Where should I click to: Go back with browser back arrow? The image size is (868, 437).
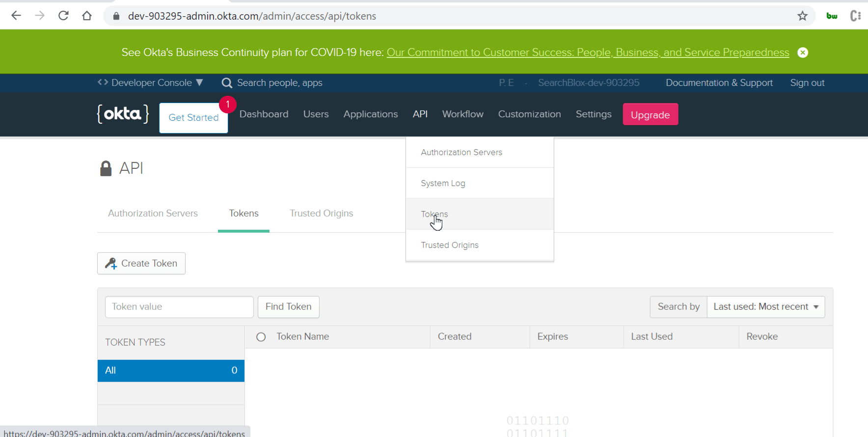tap(16, 16)
